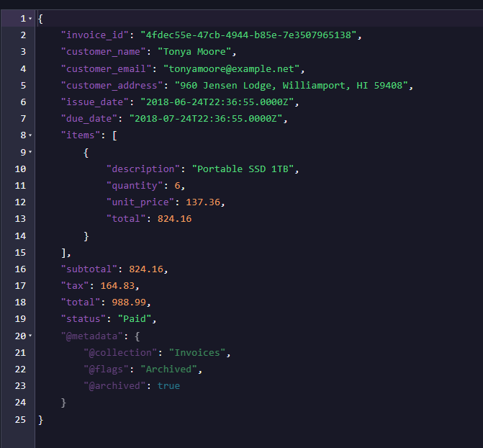Click line number 13 in the gutter
The image size is (483, 448).
(20, 219)
